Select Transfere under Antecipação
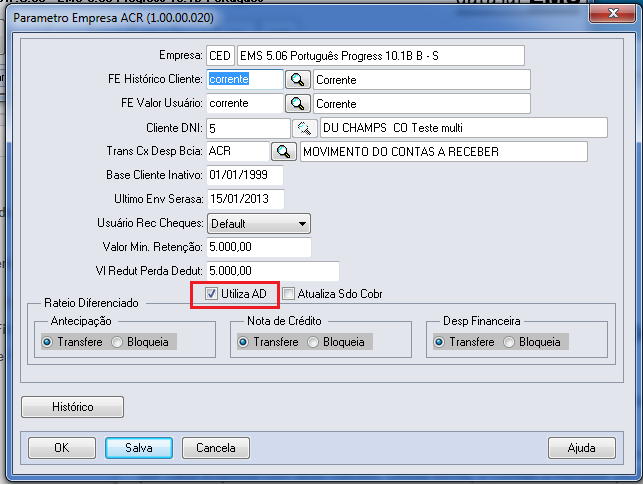The image size is (643, 485). 47,342
